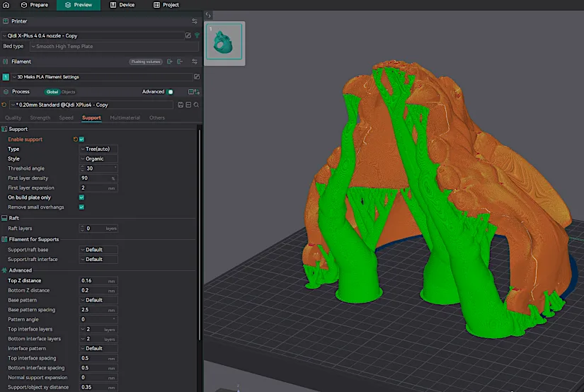Open filament preset dropdown
The image size is (584, 392).
tap(102, 77)
